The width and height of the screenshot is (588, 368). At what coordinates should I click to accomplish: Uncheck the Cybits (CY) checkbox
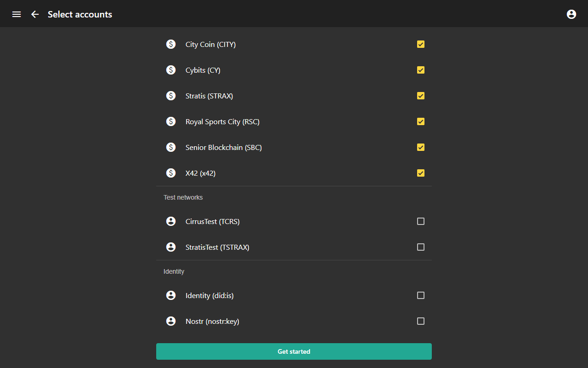tap(421, 70)
